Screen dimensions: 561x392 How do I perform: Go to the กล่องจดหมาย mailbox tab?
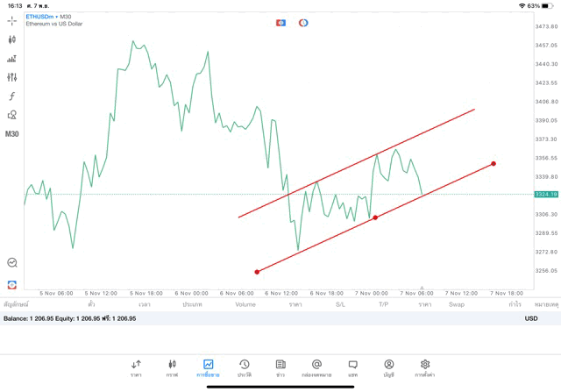(316, 367)
